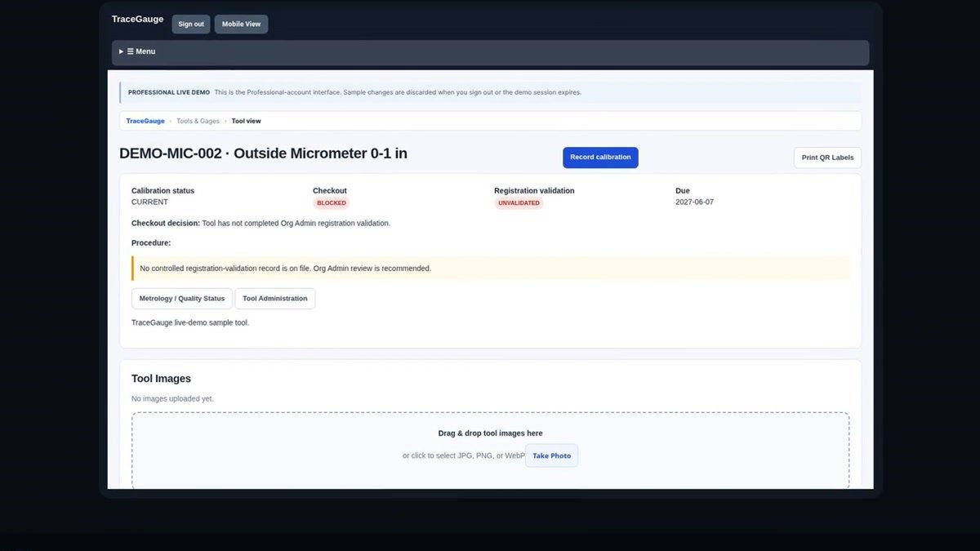
Task: Click the Checkout decision line
Action: coord(261,223)
